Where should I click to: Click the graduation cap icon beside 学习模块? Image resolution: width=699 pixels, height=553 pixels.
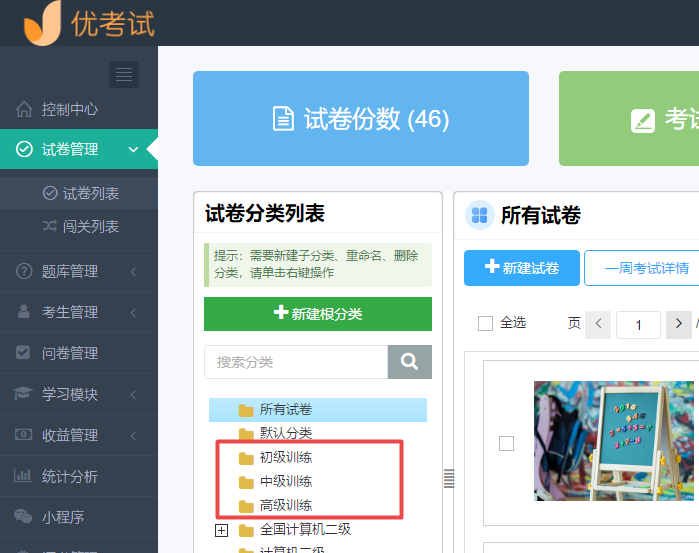click(23, 393)
